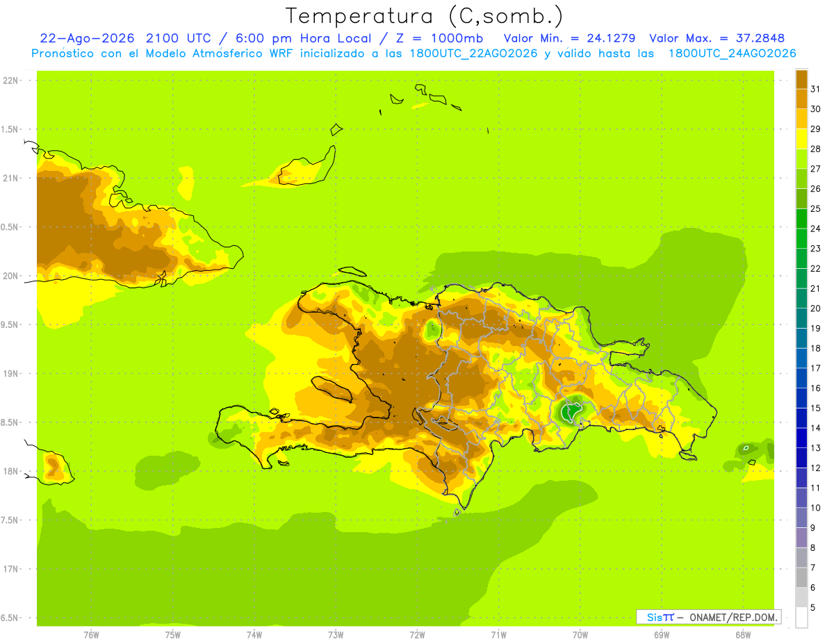The image size is (834, 644).
Task: Click the color scale label '17'
Action: pos(815,368)
